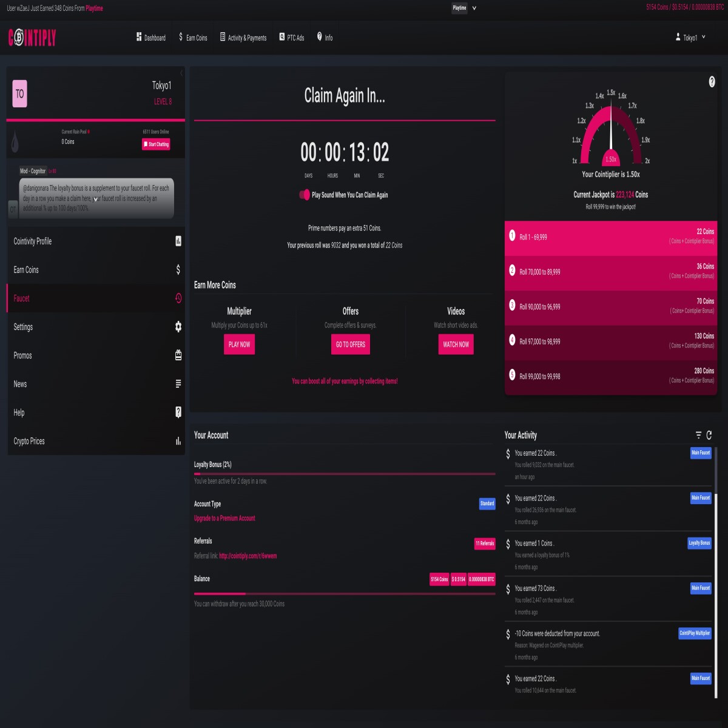The width and height of the screenshot is (728, 728).
Task: Click the Loyalty Bonus progress bar
Action: click(x=345, y=474)
